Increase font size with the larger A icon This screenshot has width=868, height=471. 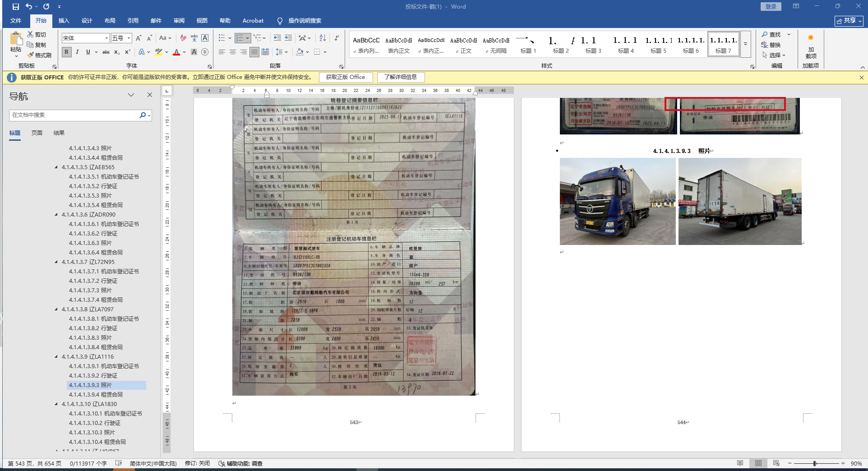click(x=139, y=38)
